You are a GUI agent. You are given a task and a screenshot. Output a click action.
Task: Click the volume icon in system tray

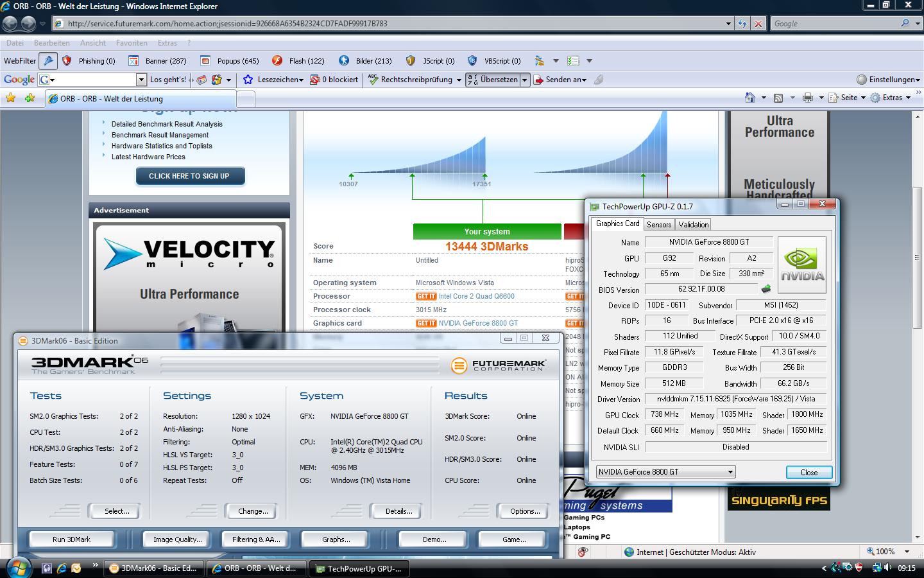(x=887, y=568)
